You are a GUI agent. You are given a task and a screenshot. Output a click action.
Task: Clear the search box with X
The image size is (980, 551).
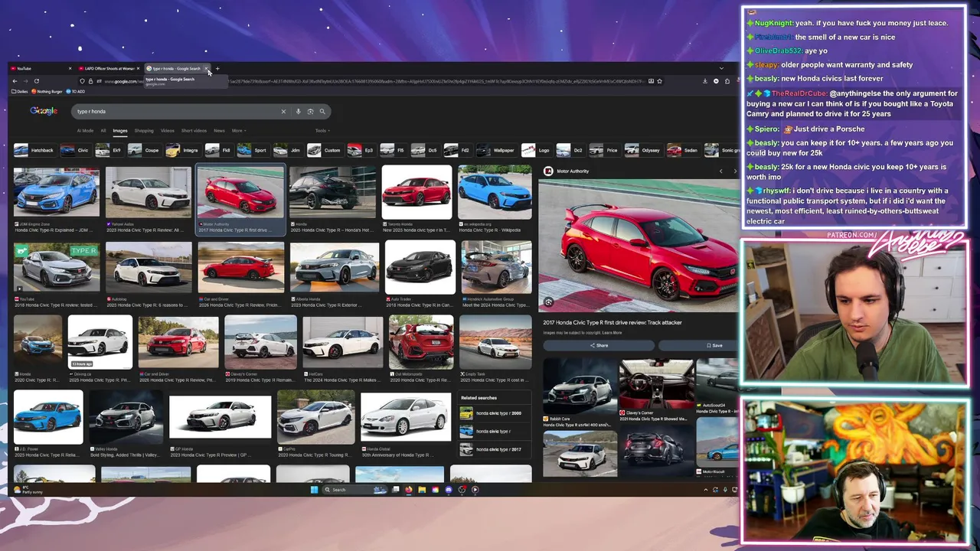click(x=283, y=112)
